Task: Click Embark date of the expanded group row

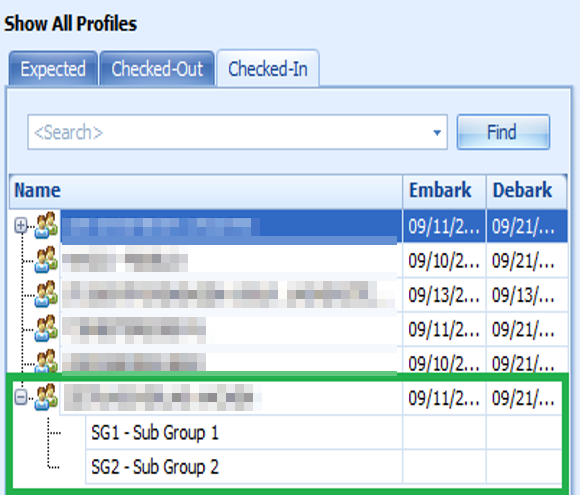Action: coord(444,398)
